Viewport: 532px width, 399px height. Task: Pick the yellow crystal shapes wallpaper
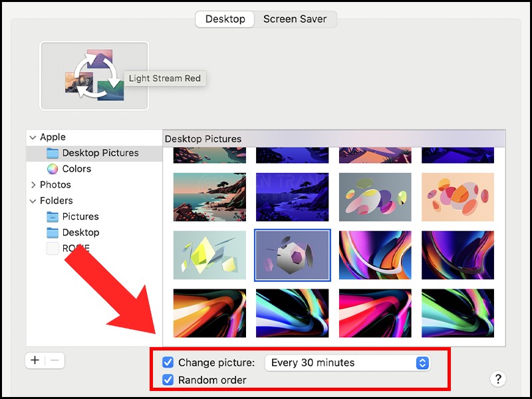[x=209, y=255]
